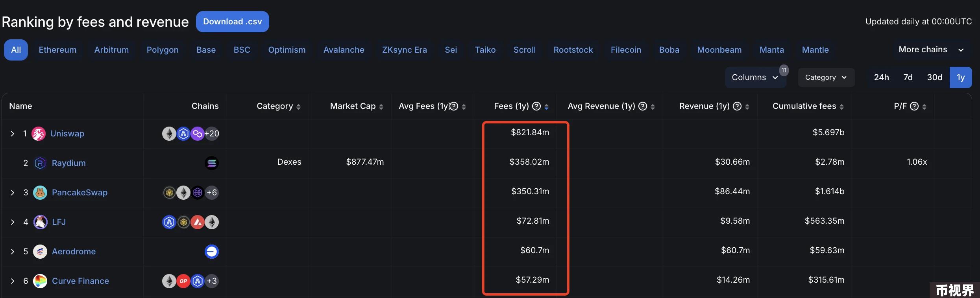Filter by the Optimism chain tab
Screen dimensions: 980x298
[x=287, y=50]
